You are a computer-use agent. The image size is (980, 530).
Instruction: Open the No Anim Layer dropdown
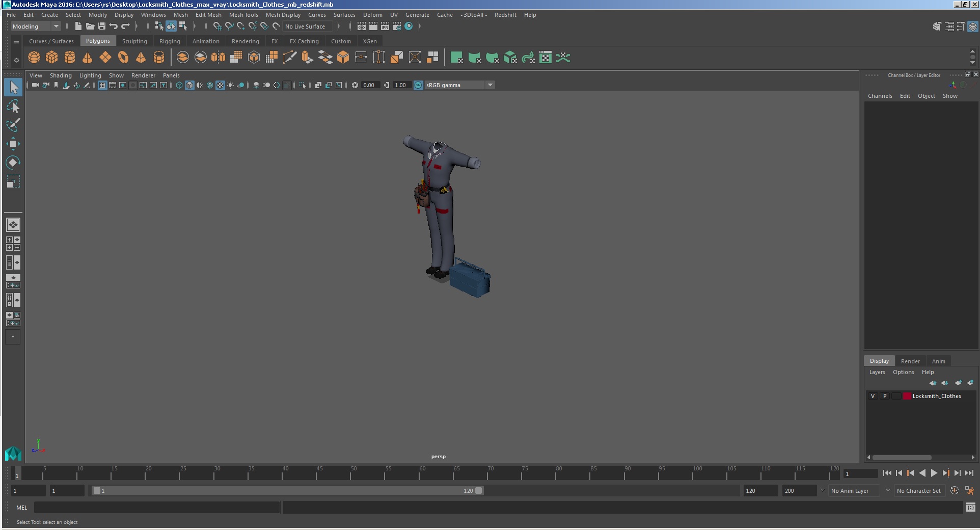(x=854, y=491)
